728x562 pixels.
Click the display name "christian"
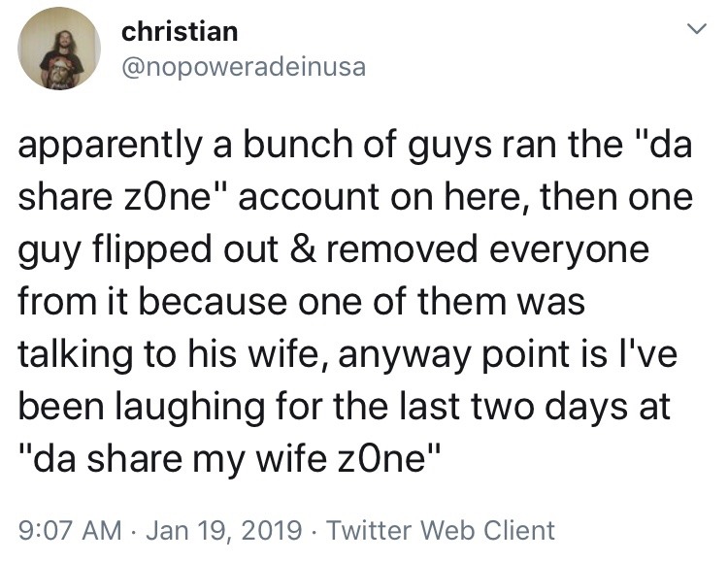point(180,32)
